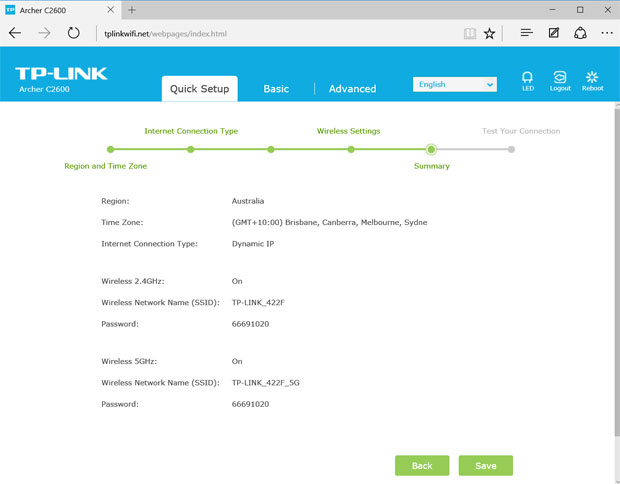Image resolution: width=620 pixels, height=484 pixels.
Task: Click the Internet Connection Type step dot
Action: (x=191, y=149)
